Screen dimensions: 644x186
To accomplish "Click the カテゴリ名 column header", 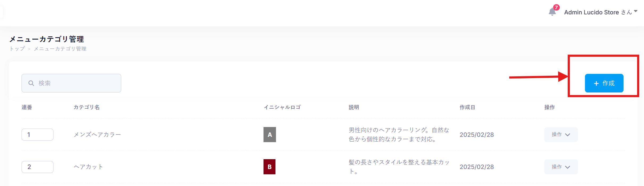I will pos(87,107).
